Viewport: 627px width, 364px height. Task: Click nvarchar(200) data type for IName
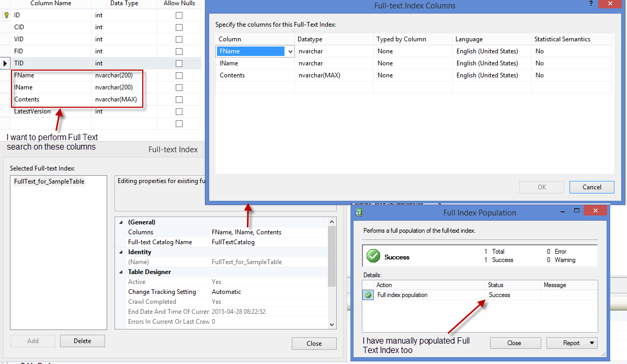click(x=114, y=87)
